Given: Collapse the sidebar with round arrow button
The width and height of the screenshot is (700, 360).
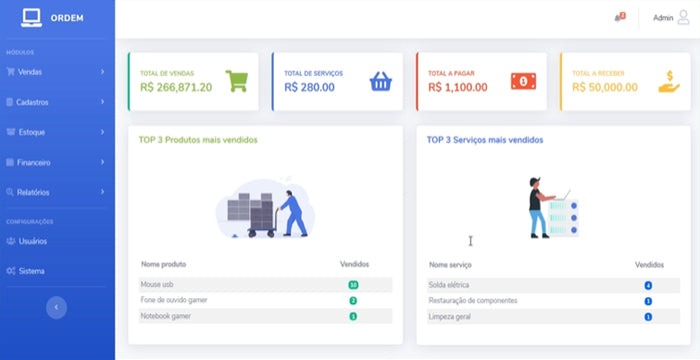Looking at the screenshot, I should pyautogui.click(x=56, y=307).
